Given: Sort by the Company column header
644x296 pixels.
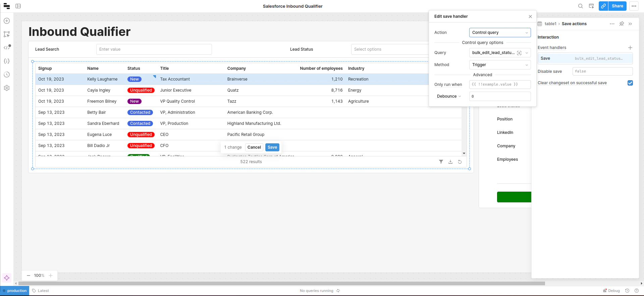Looking at the screenshot, I should [236, 68].
